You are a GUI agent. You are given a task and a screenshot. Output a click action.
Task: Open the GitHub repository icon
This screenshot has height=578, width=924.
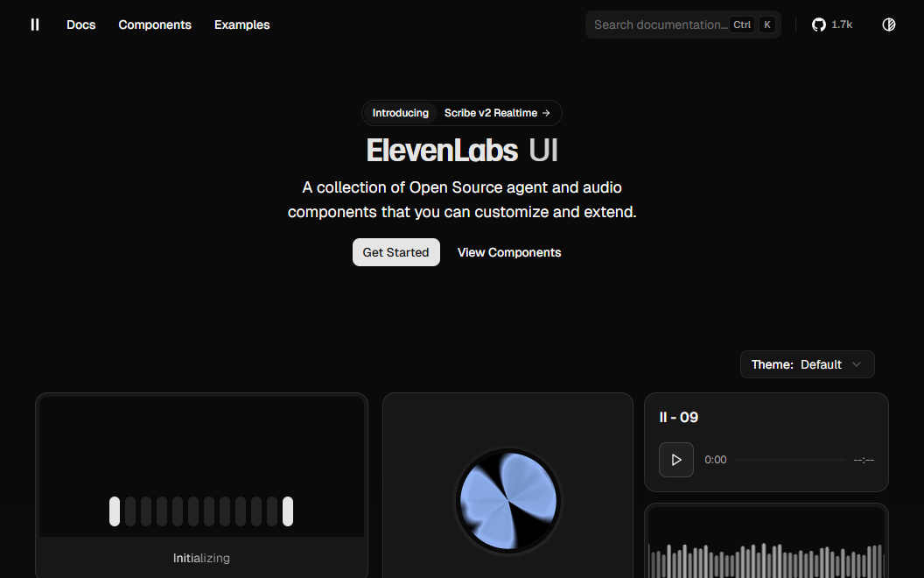tap(819, 25)
